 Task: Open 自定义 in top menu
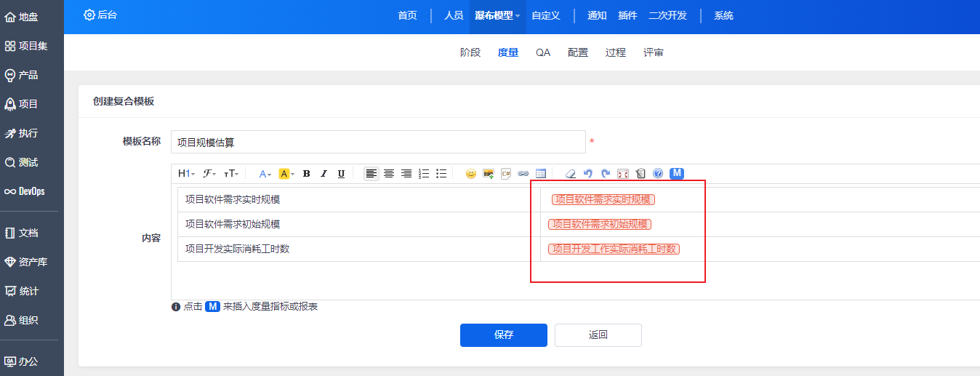[546, 15]
